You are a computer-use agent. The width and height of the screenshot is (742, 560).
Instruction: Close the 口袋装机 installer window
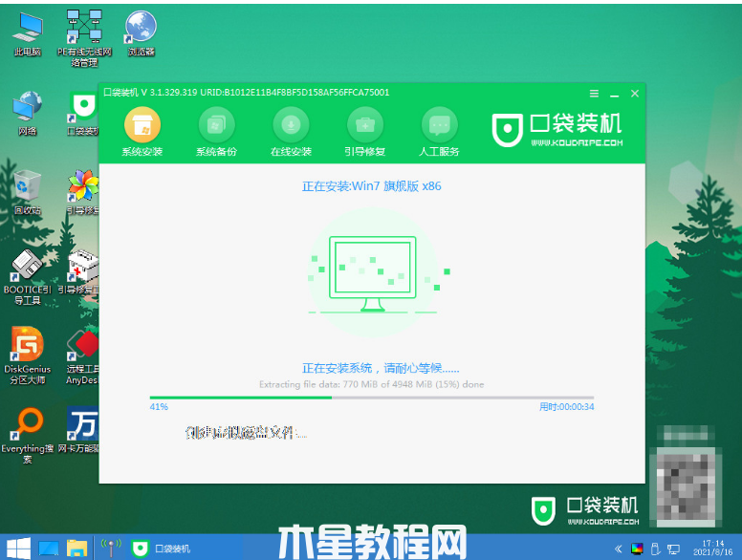point(635,94)
